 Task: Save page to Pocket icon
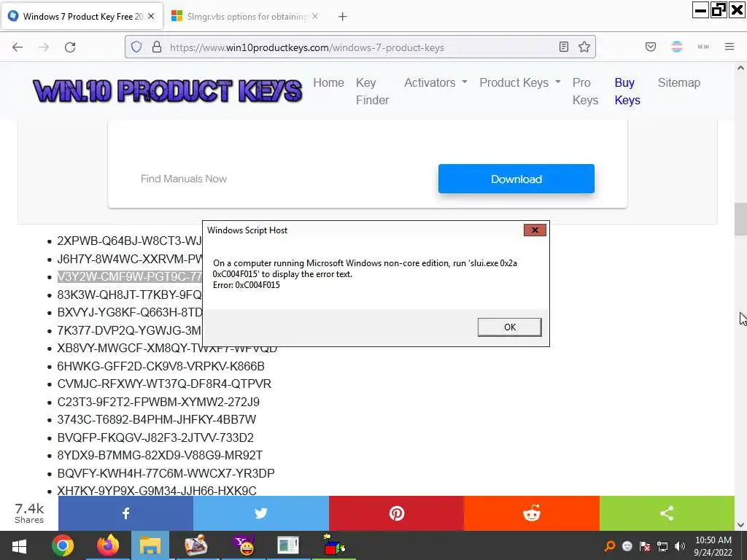[x=651, y=47]
